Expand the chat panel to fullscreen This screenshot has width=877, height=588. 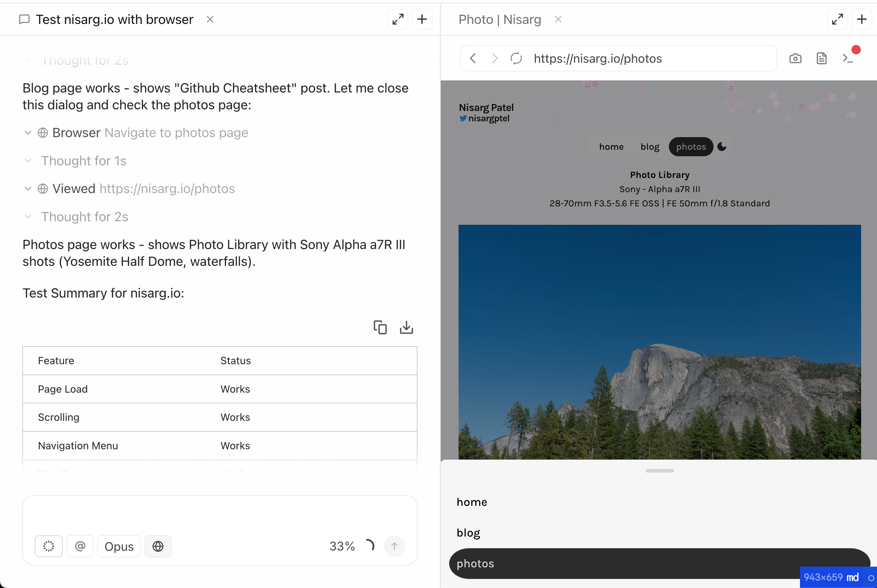pos(398,19)
